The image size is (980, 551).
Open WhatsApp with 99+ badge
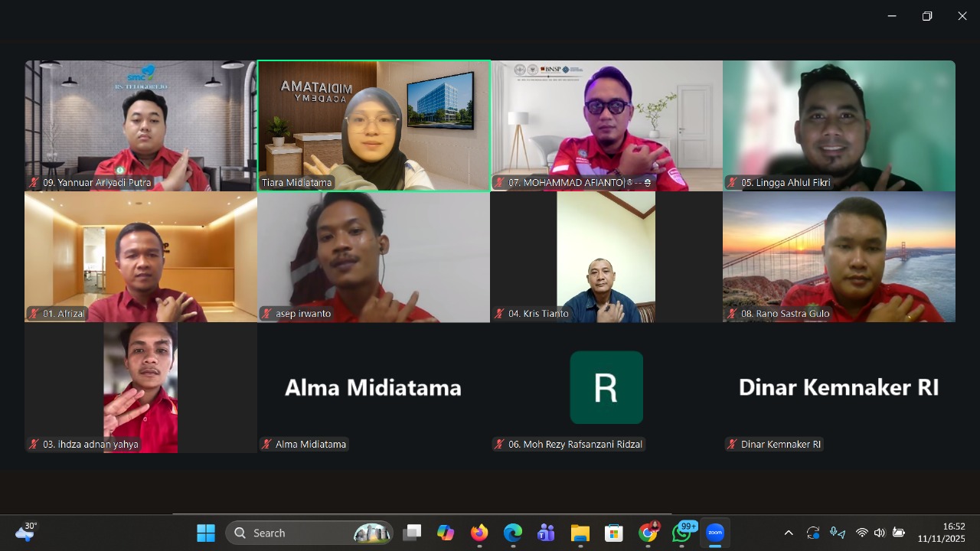pyautogui.click(x=681, y=533)
